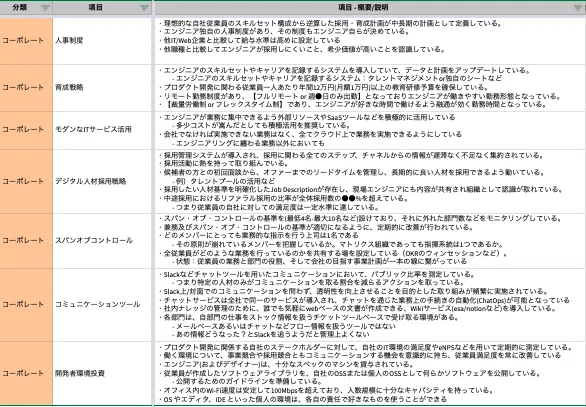This screenshot has height=407, width=586.
Task: Click the line あの情報どうなった？とSlackを追うようだと管理上よくない
Action: point(271,334)
